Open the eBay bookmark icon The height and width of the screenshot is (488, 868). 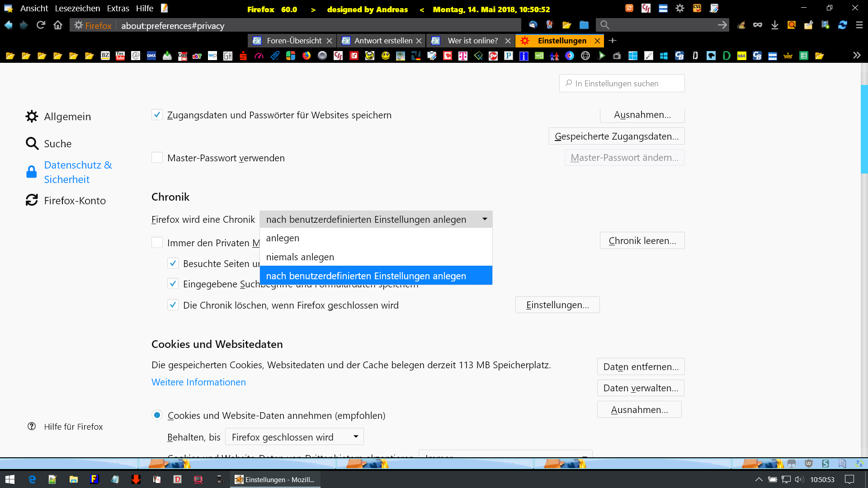tap(197, 56)
